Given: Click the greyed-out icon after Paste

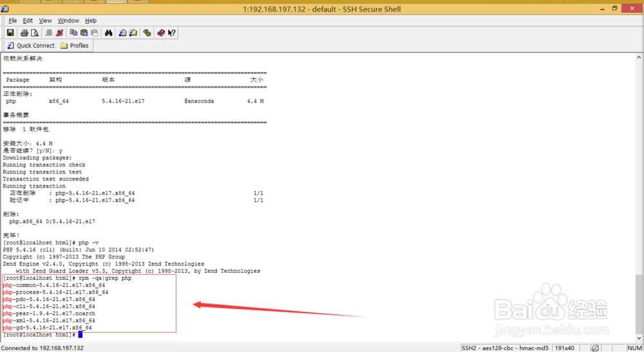Looking at the screenshot, I should pyautogui.click(x=95, y=33).
